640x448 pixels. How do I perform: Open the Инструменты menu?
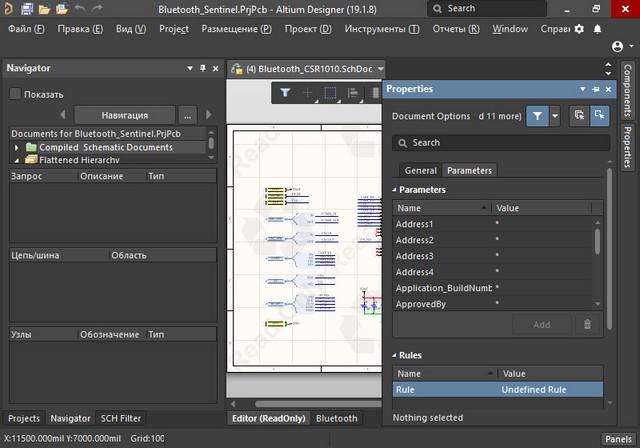[382, 29]
